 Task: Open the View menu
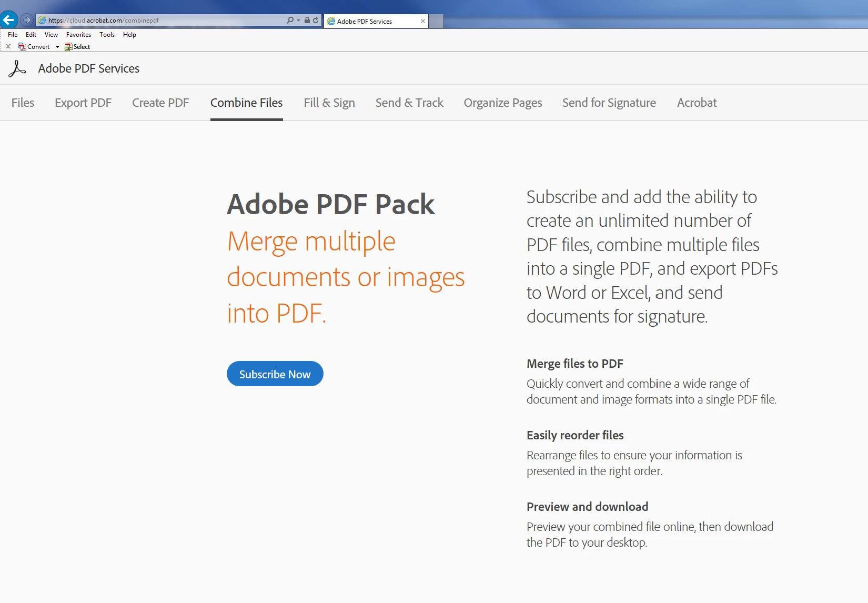51,35
